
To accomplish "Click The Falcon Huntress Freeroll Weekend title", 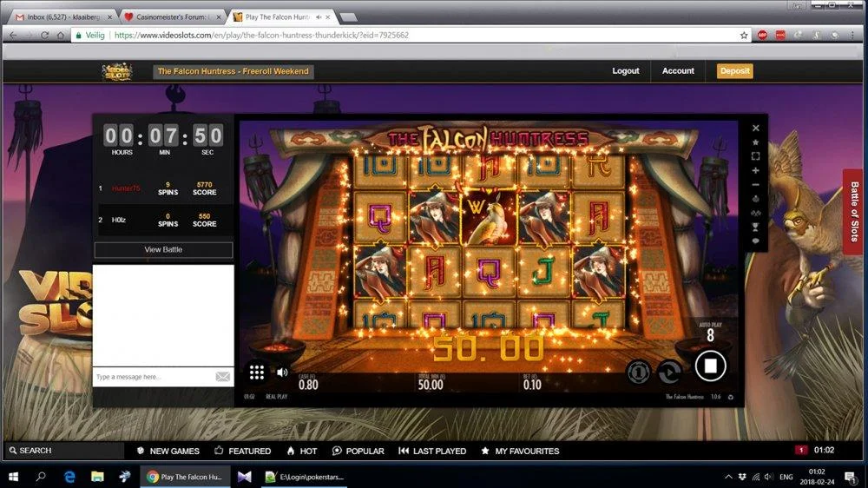I will [233, 71].
